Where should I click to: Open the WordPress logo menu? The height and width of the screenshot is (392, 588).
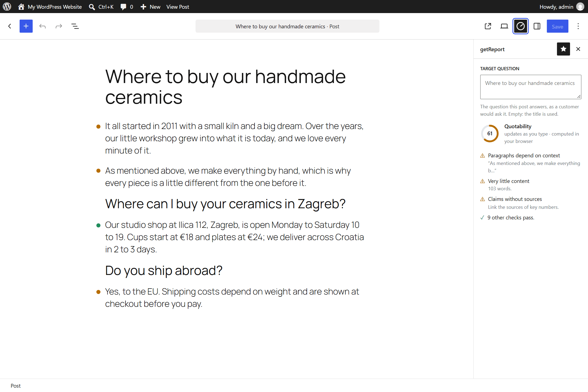point(7,7)
